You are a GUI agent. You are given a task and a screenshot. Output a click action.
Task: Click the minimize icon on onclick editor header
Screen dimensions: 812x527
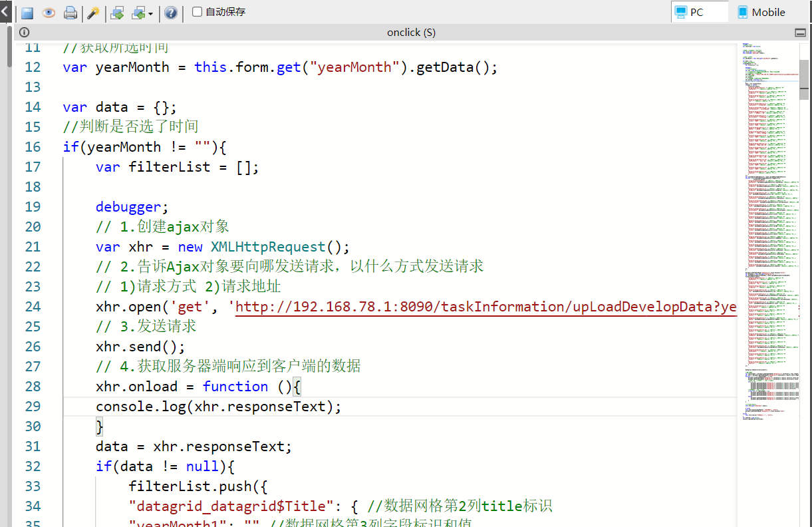coord(800,33)
